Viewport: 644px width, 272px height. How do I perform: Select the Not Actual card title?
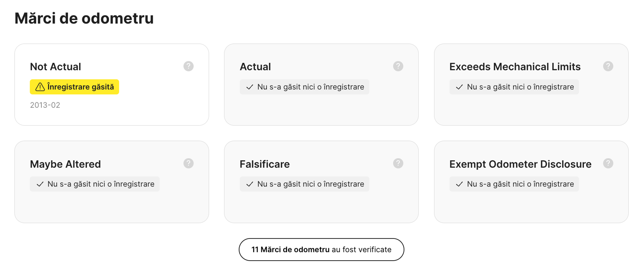coord(56,67)
